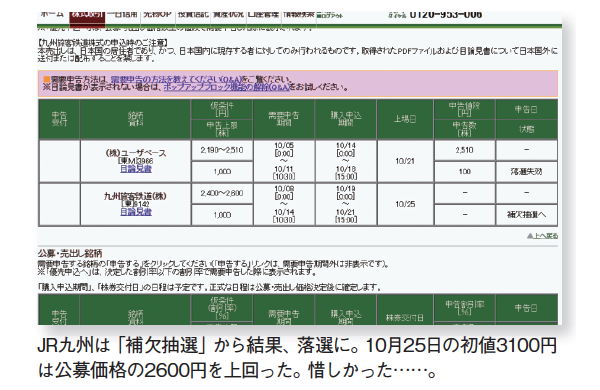
Task: Click the 購入申込期間 header in the top table
Action: tap(346, 119)
